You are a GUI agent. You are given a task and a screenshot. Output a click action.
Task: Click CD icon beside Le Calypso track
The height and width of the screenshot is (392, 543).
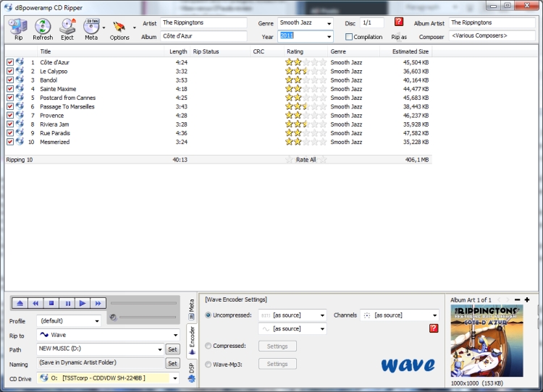click(x=20, y=71)
